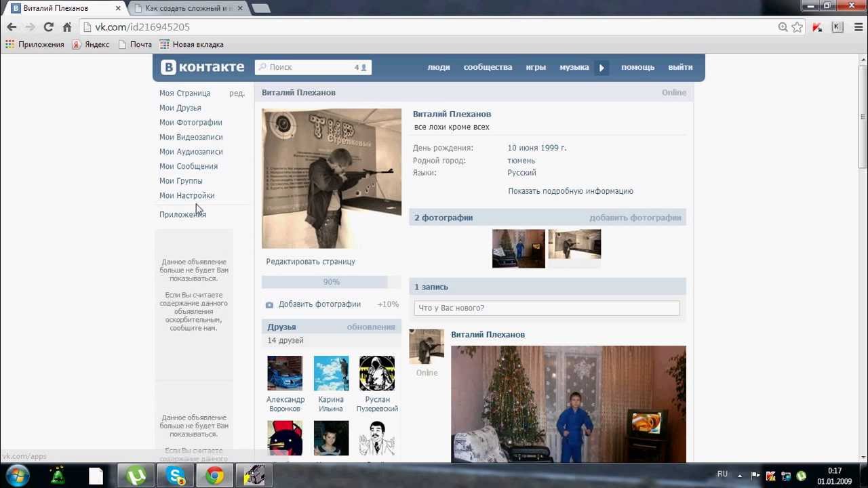Open the Друзья section header
The height and width of the screenshot is (488, 868).
click(281, 327)
